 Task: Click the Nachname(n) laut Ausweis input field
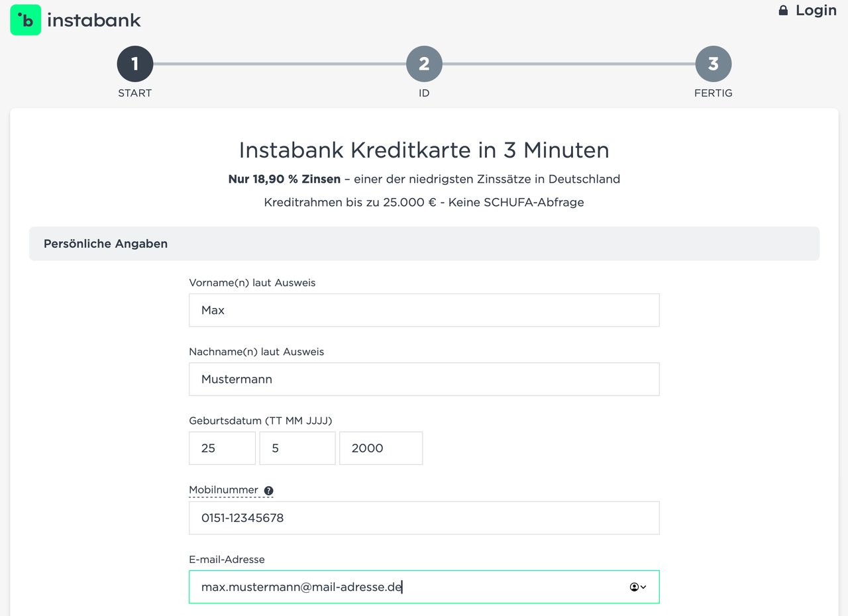coord(424,379)
